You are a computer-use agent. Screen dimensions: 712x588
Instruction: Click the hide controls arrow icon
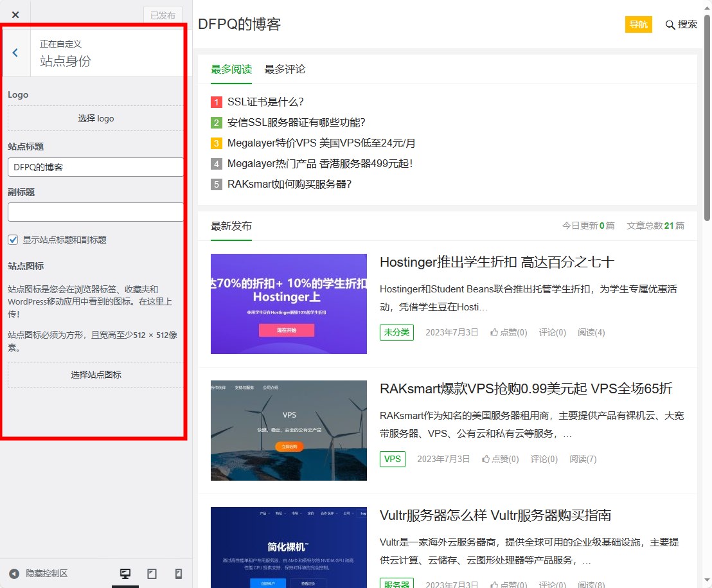(14, 574)
